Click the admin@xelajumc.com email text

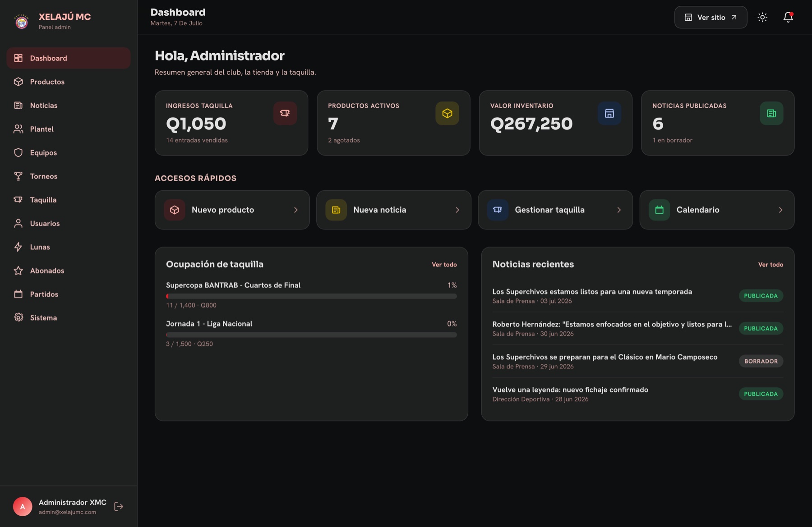67,512
